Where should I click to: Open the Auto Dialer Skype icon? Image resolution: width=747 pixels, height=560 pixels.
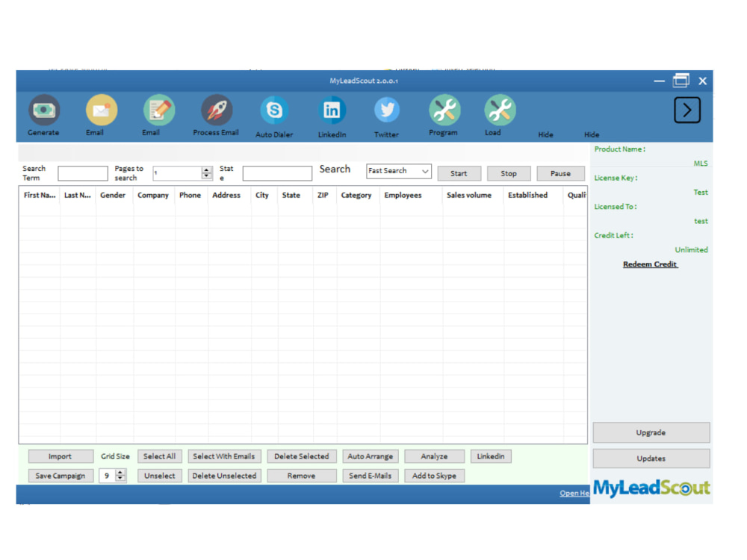tap(274, 110)
